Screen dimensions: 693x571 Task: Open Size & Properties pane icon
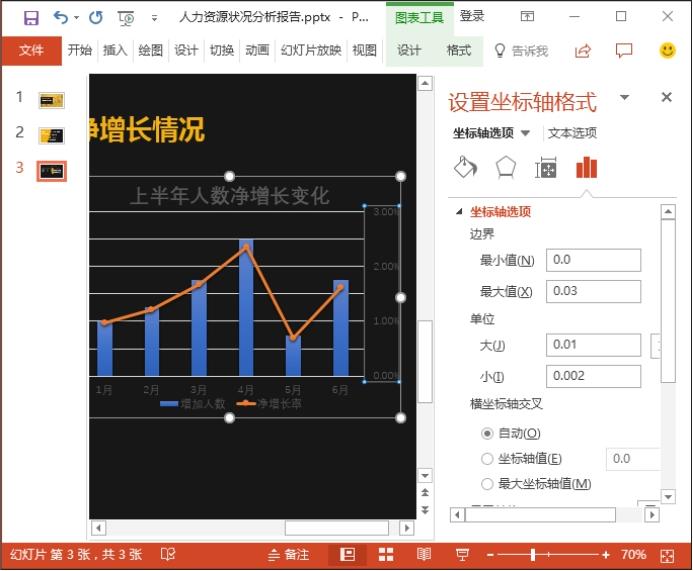point(546,167)
